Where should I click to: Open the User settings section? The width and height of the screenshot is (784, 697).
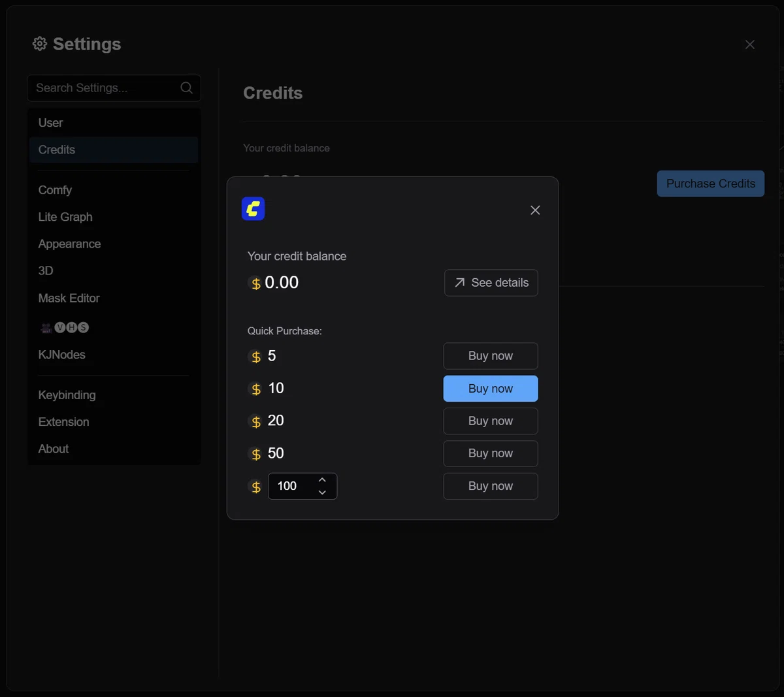pos(114,123)
